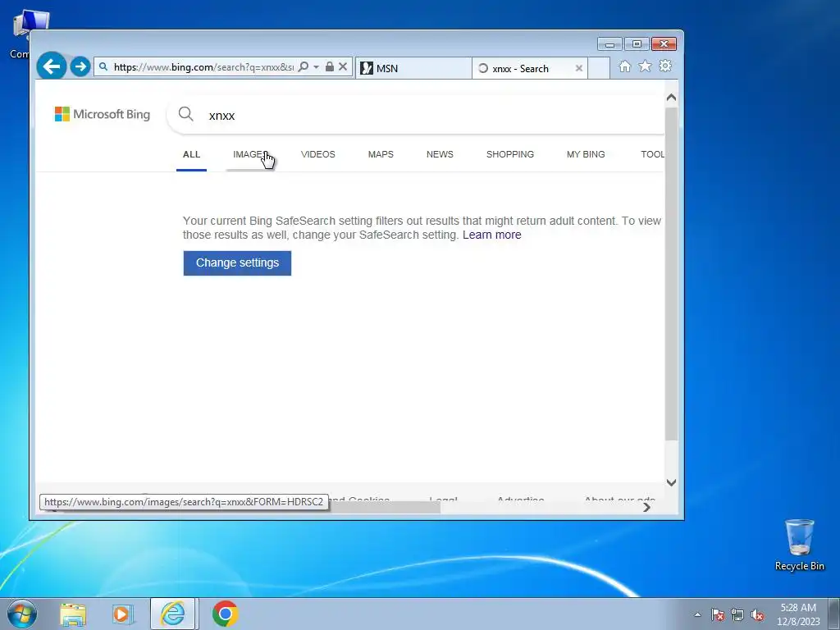Screen dimensions: 840x630
Task: Click the vertical scrollbar up arrow
Action: click(x=671, y=98)
